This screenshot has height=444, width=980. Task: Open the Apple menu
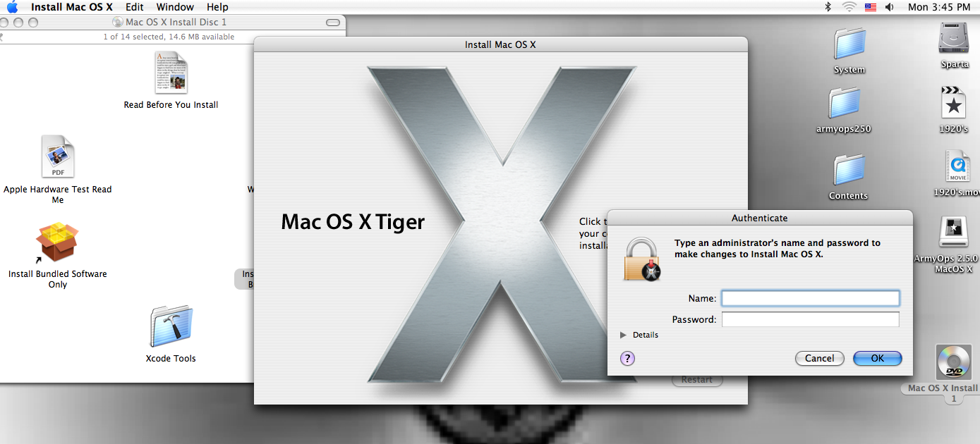click(12, 7)
